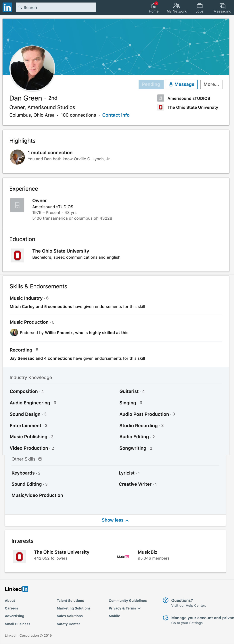Click Other Skills help question icon
The height and width of the screenshot is (644, 234).
pos(40,459)
